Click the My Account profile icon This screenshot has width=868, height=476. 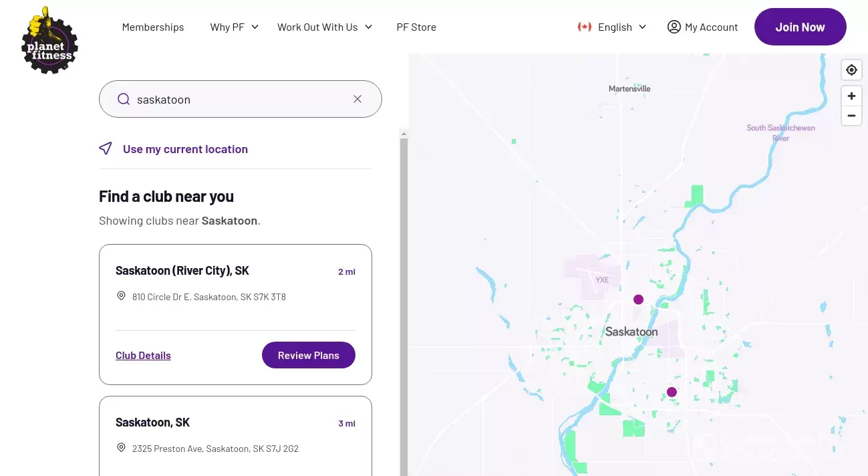pyautogui.click(x=674, y=27)
